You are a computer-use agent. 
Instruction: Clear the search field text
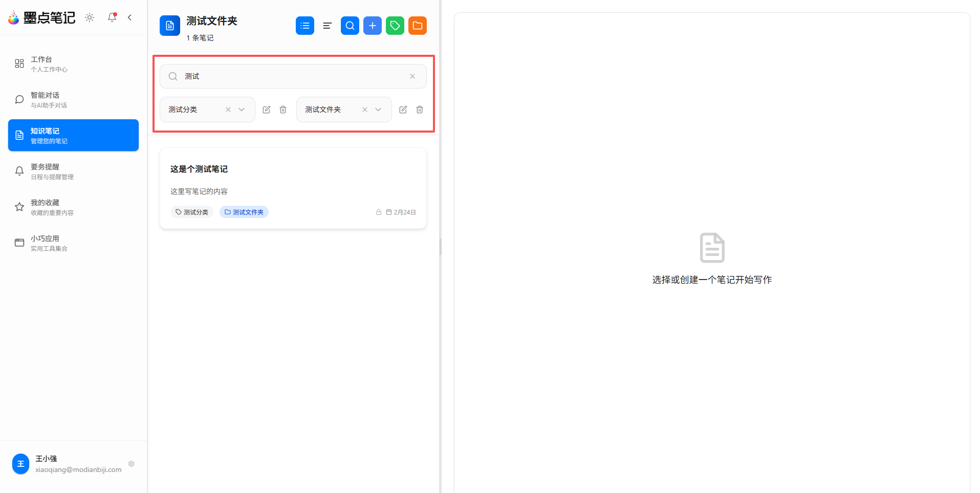pos(412,76)
